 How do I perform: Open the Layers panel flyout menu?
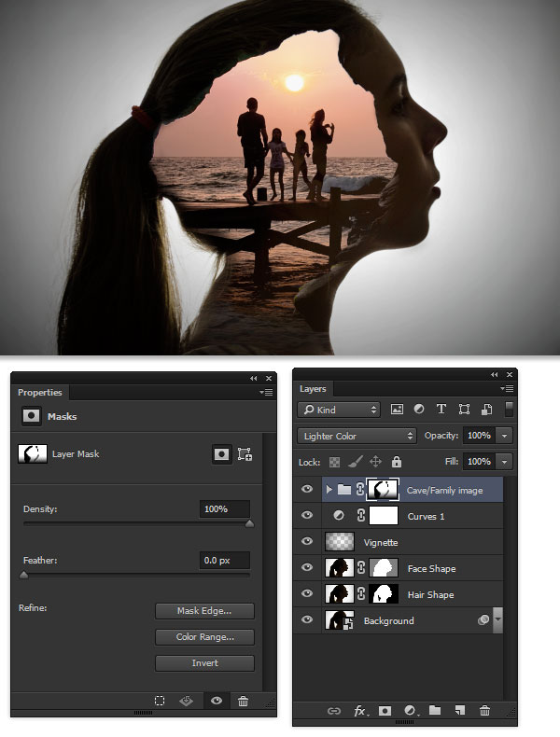point(507,389)
